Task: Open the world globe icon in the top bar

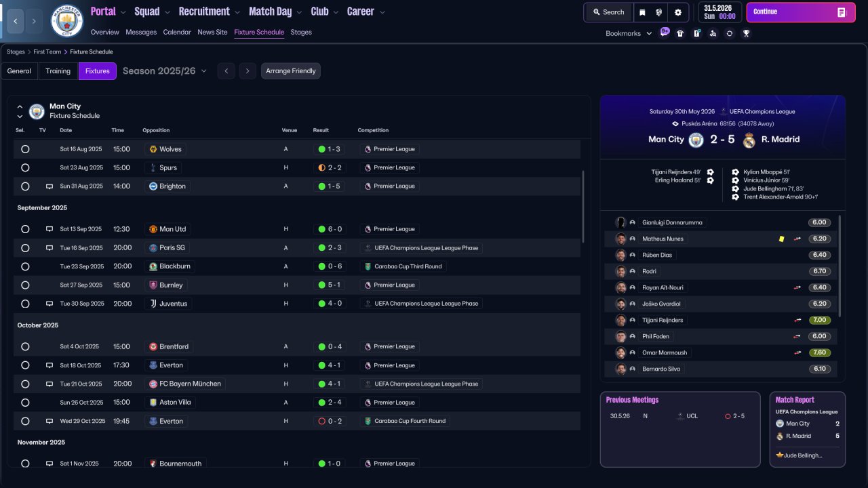Action: point(659,12)
